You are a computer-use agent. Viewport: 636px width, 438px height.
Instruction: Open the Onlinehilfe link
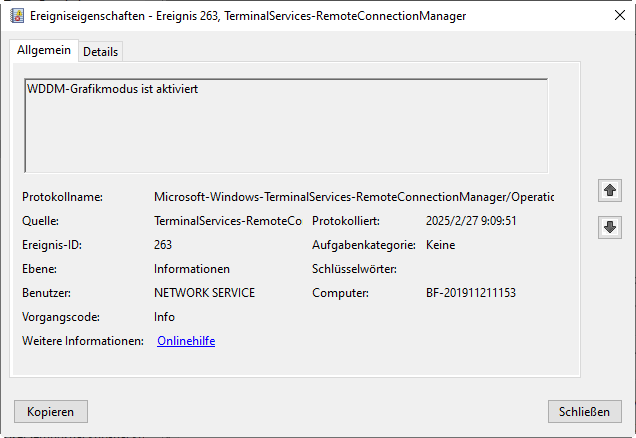tap(186, 341)
